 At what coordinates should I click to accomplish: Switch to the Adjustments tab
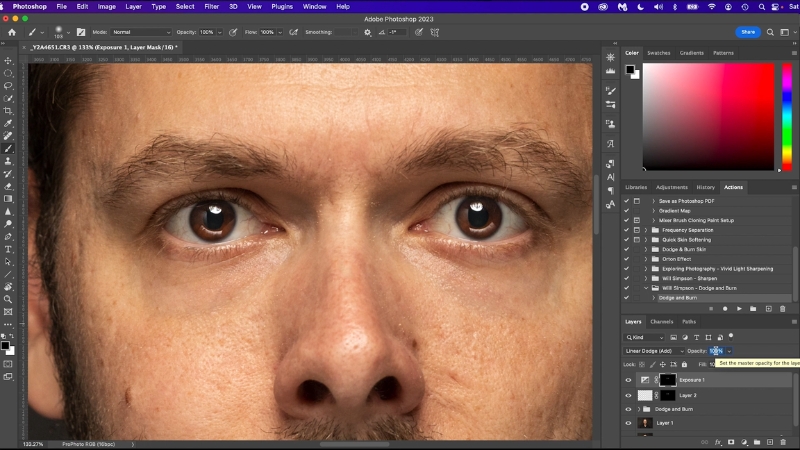[671, 187]
